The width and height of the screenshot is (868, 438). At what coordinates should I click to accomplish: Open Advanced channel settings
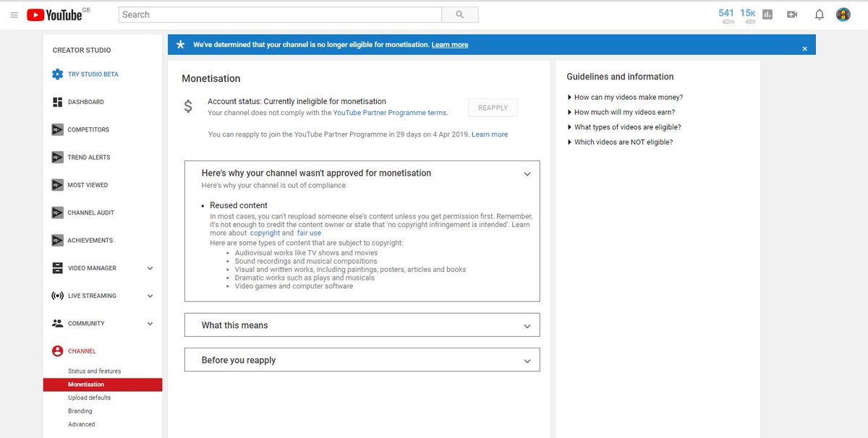[82, 424]
